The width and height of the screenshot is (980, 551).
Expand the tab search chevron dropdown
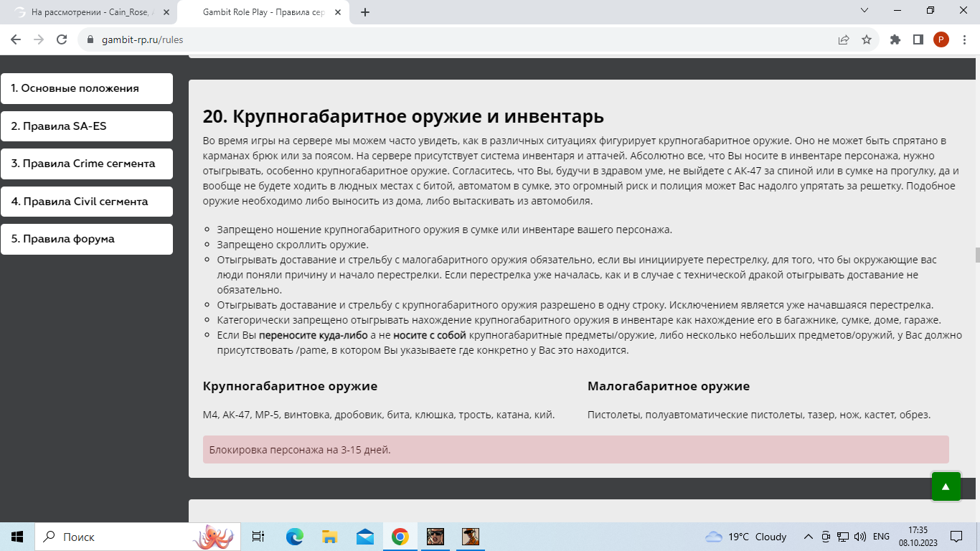[x=864, y=11]
